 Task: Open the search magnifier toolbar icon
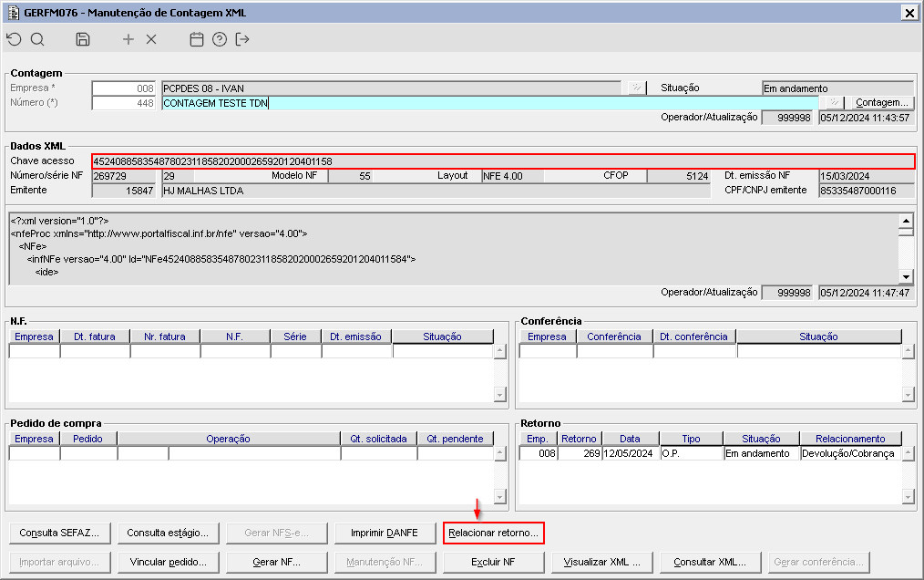[37, 39]
